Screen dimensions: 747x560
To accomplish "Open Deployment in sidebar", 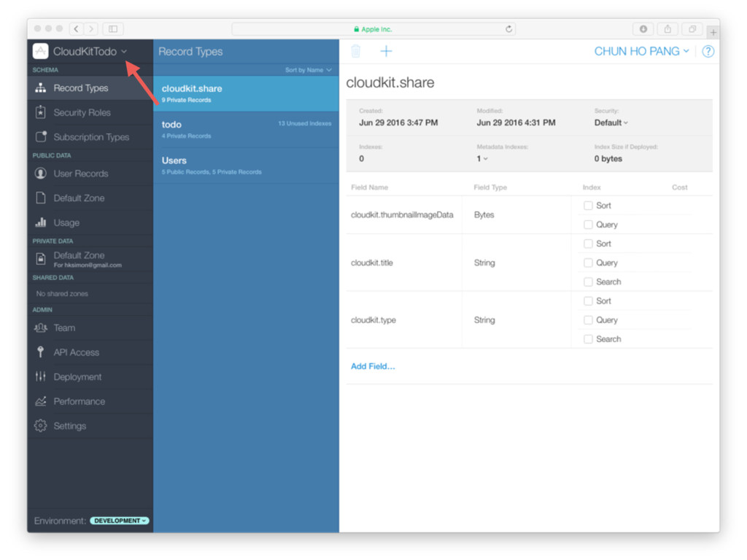I will coord(90,377).
